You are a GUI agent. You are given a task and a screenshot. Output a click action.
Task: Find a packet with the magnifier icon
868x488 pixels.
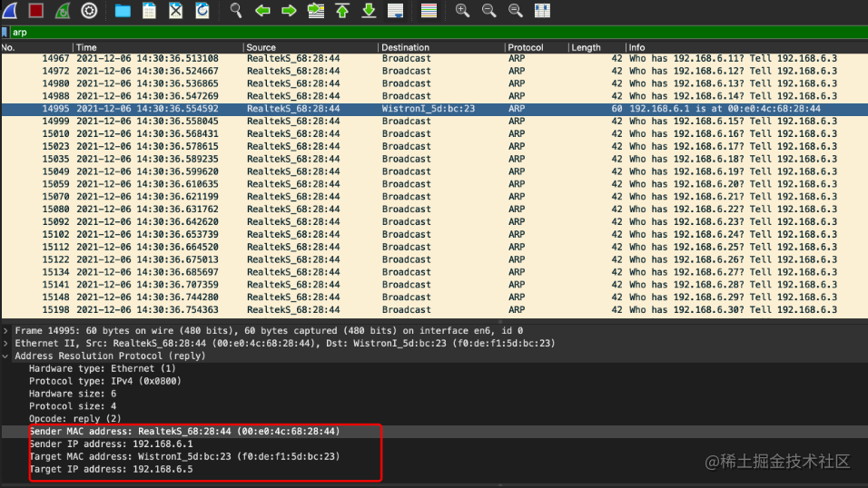(236, 10)
